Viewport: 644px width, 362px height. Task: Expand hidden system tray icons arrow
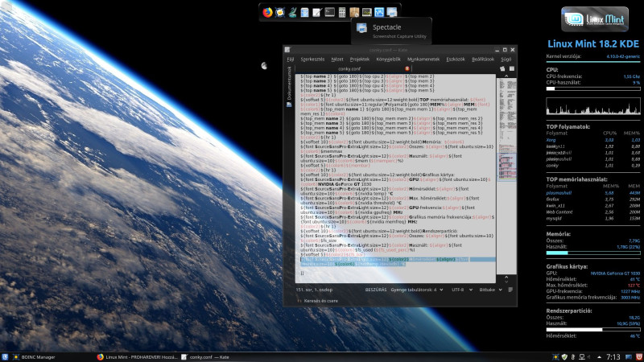pyautogui.click(x=599, y=357)
